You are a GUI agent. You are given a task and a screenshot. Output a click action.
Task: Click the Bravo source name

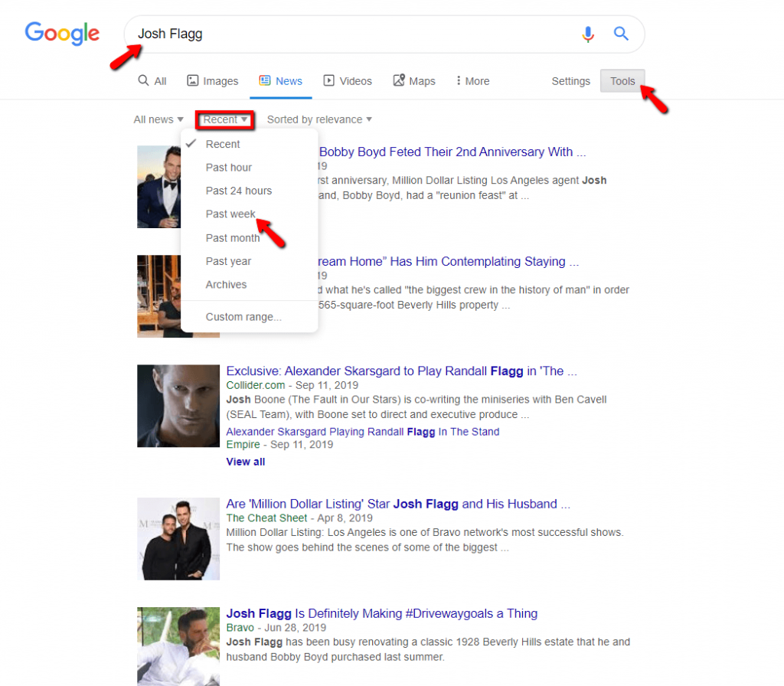[240, 628]
